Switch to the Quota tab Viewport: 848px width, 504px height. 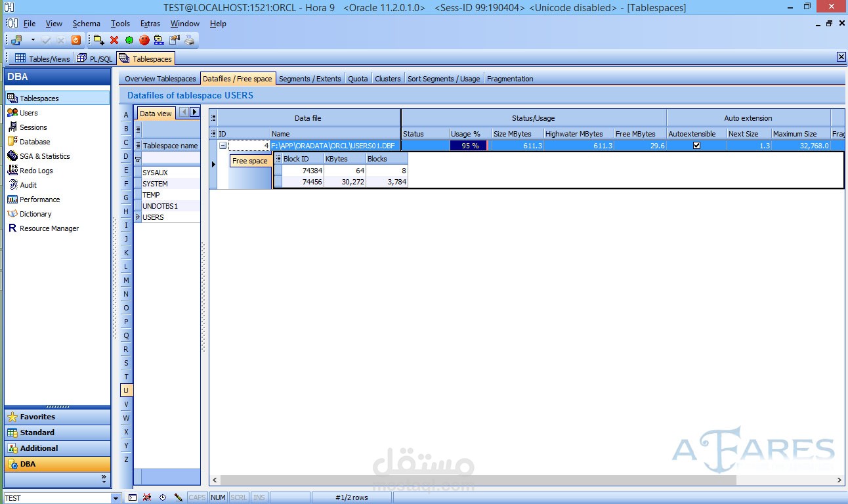click(358, 79)
